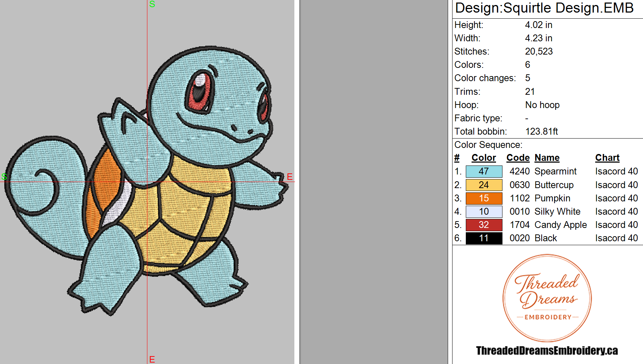Click the Black thread name
The image size is (643, 364).
click(546, 238)
